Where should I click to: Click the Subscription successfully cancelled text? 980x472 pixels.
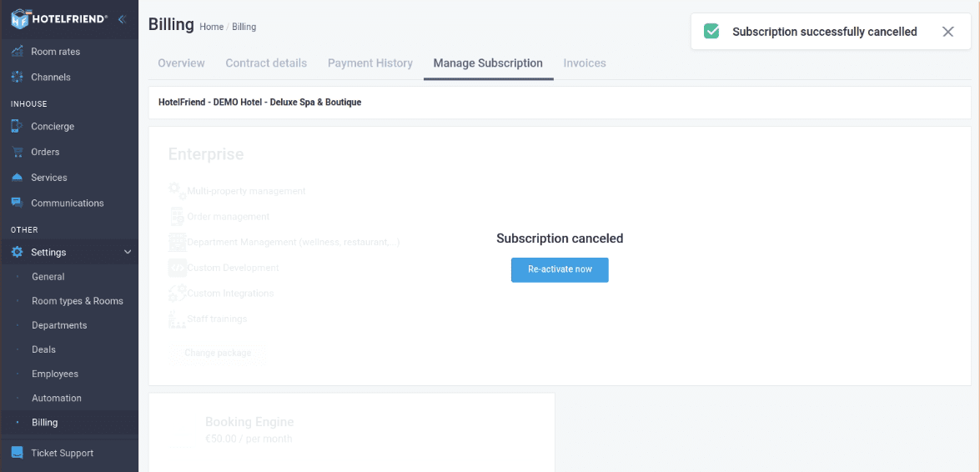click(825, 31)
